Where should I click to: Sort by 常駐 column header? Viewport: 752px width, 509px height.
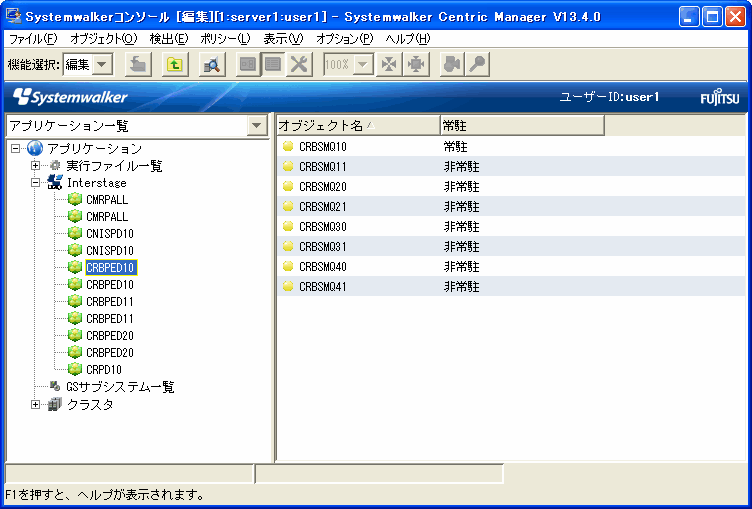coord(522,126)
